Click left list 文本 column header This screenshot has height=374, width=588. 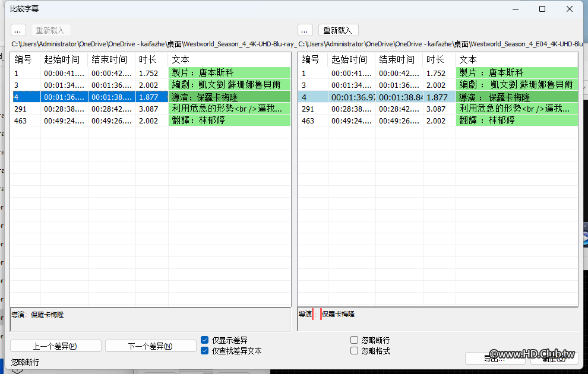pyautogui.click(x=229, y=59)
